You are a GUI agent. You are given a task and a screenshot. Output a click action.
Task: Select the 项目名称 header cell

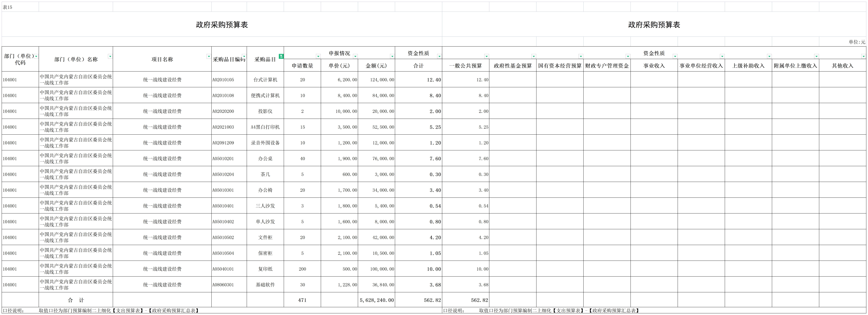pos(162,59)
